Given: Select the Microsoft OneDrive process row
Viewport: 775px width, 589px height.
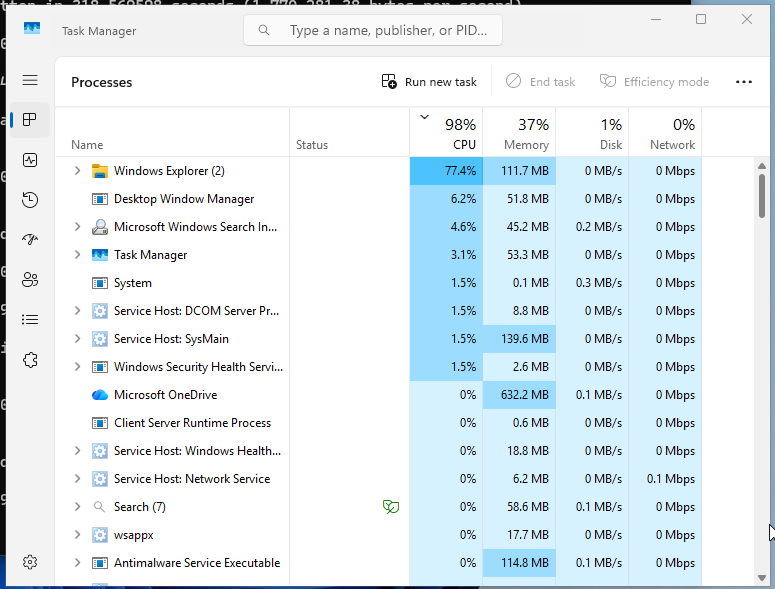Looking at the screenshot, I should coord(379,395).
